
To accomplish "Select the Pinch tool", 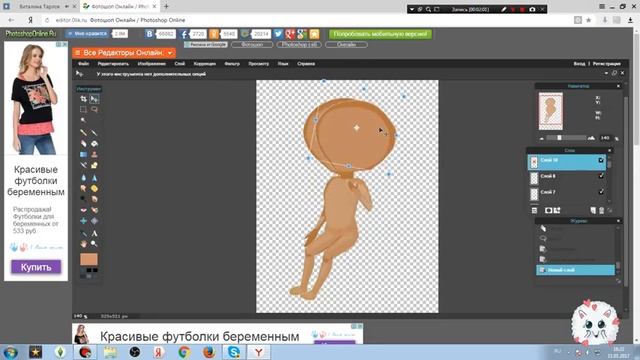I will coord(94,221).
